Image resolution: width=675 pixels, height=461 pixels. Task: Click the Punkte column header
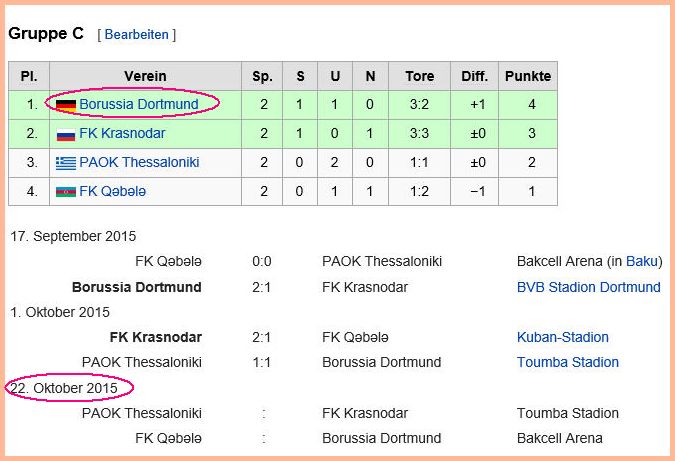(x=528, y=76)
